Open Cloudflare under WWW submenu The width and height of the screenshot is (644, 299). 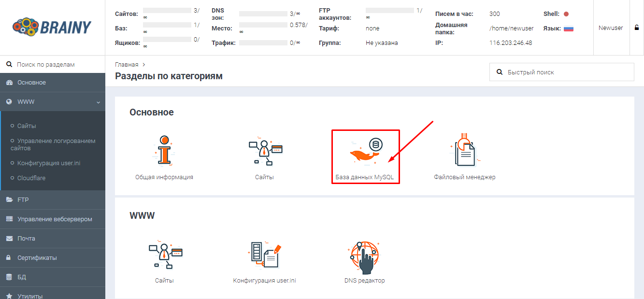(31, 178)
